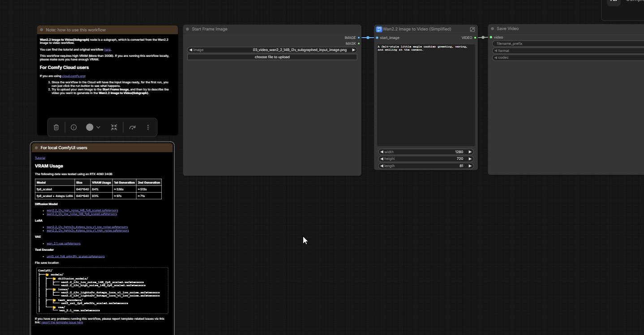Open the lightx2v high_noise LoRA link
Viewport: 644px width, 335px height.
pyautogui.click(x=88, y=231)
